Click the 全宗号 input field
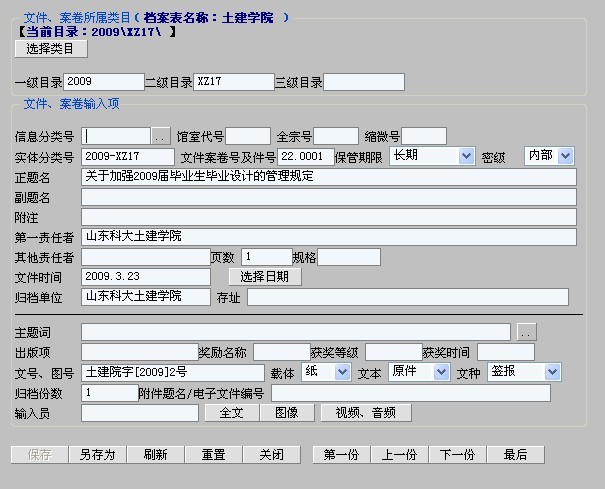 coord(336,136)
